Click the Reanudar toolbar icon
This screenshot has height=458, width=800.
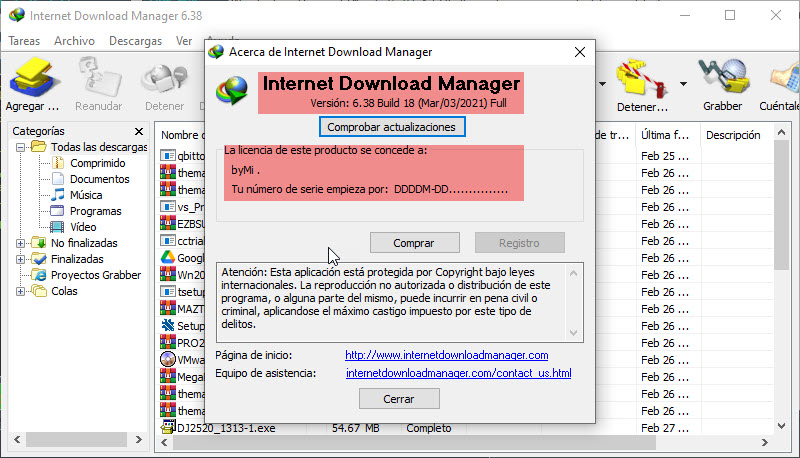99,78
